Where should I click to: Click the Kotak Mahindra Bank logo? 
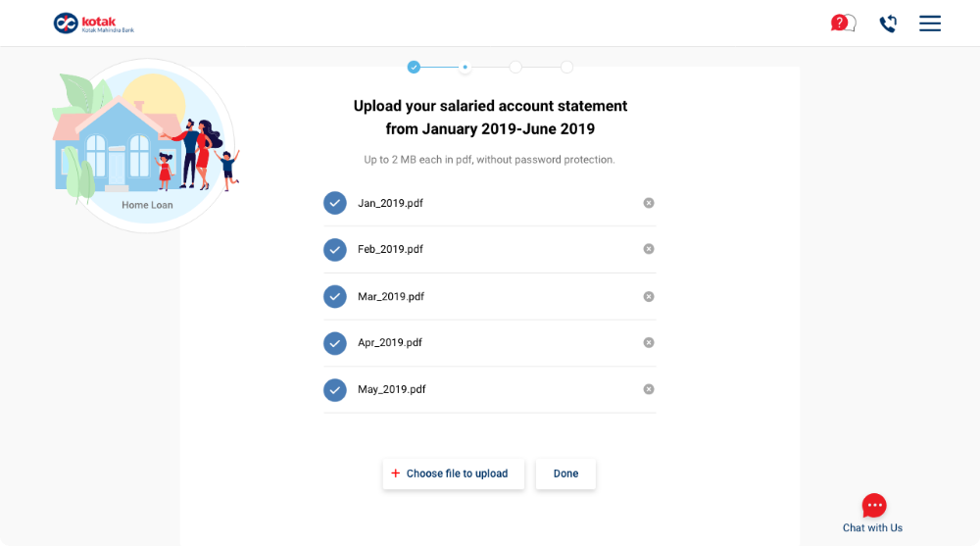pos(94,24)
